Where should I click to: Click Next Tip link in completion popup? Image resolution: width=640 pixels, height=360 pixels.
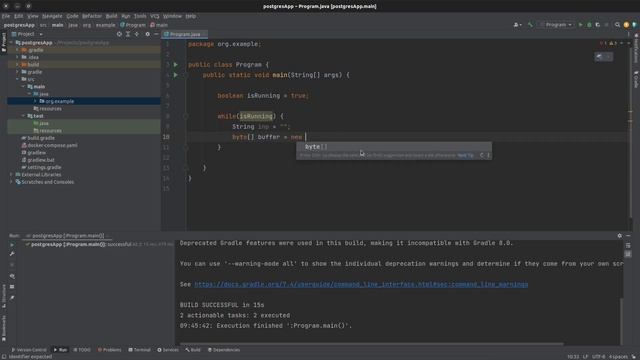[x=465, y=156]
